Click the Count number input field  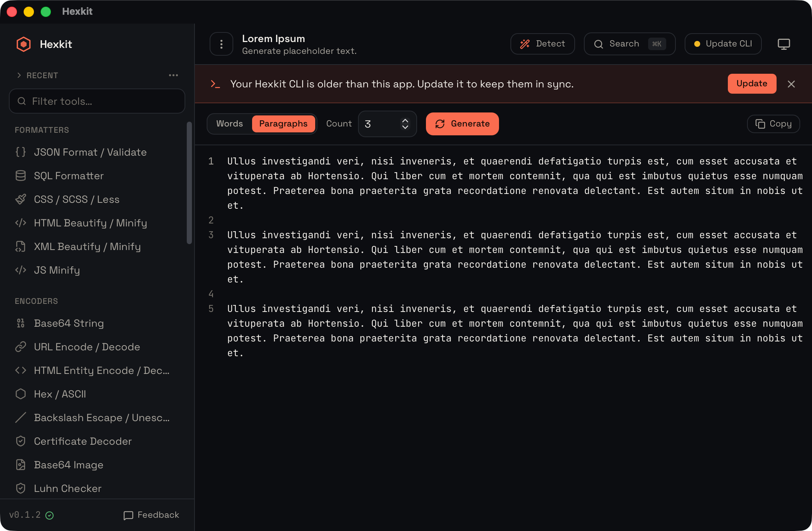(x=387, y=124)
